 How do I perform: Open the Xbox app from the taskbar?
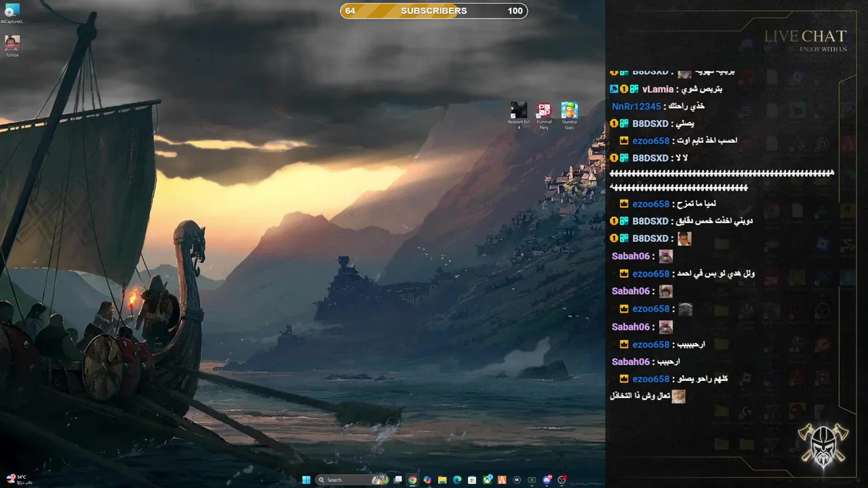(487, 480)
